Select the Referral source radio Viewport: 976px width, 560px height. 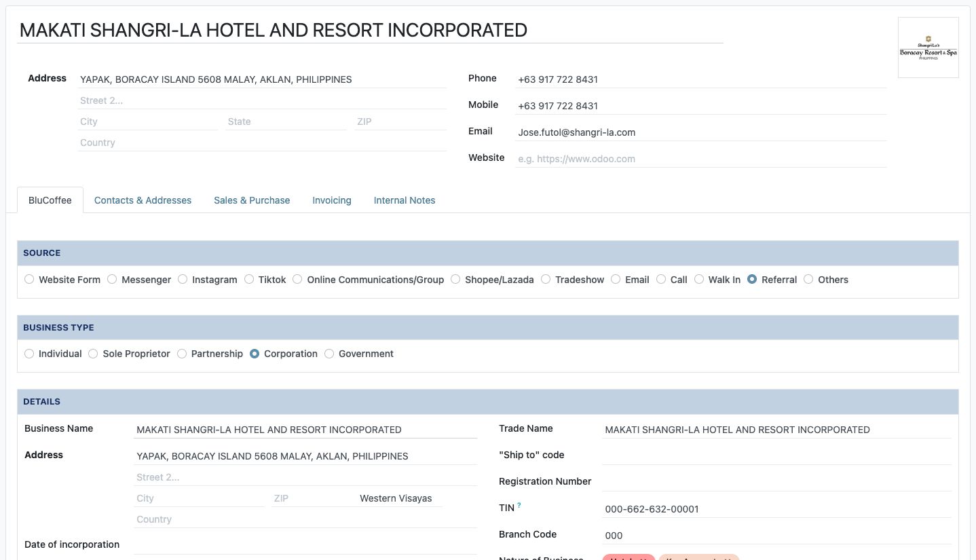752,279
